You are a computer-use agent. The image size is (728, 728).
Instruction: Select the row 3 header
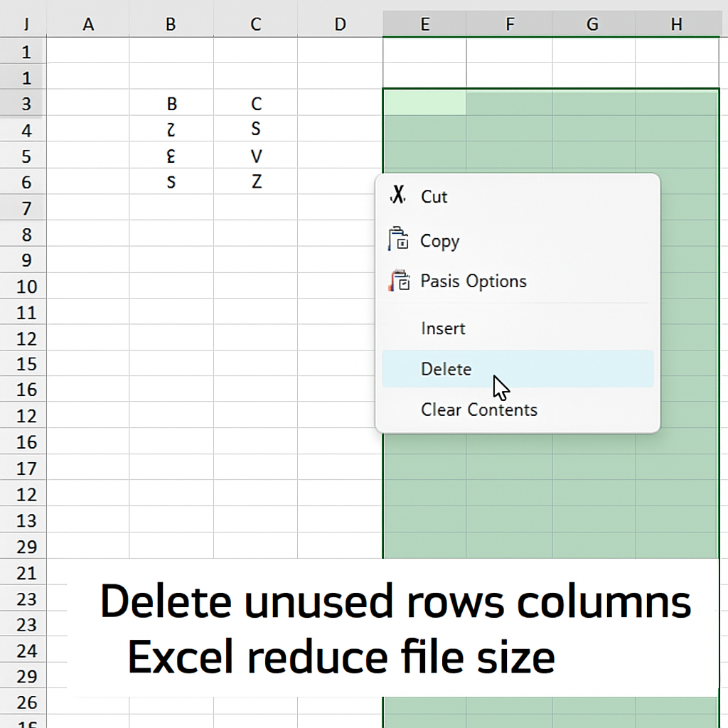tap(25, 103)
